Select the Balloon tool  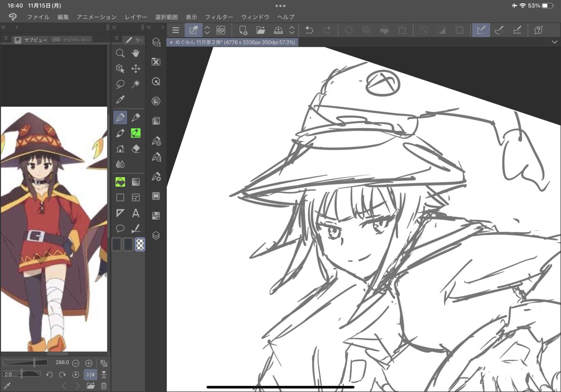point(120,228)
